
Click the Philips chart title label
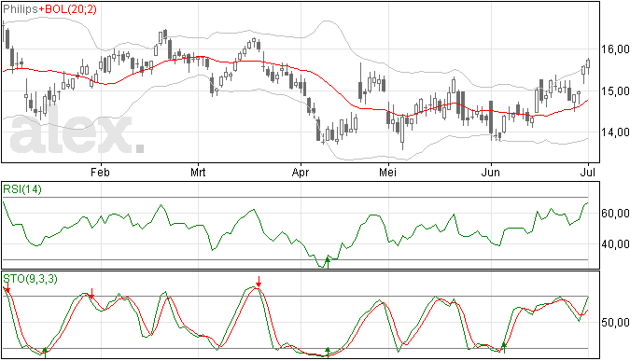[x=21, y=9]
